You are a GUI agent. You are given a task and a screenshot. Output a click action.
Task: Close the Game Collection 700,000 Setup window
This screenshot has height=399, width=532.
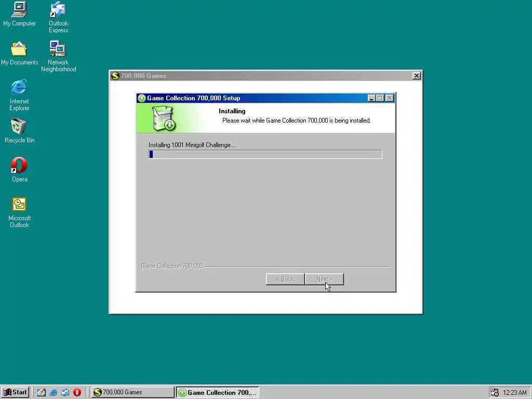[x=390, y=98]
